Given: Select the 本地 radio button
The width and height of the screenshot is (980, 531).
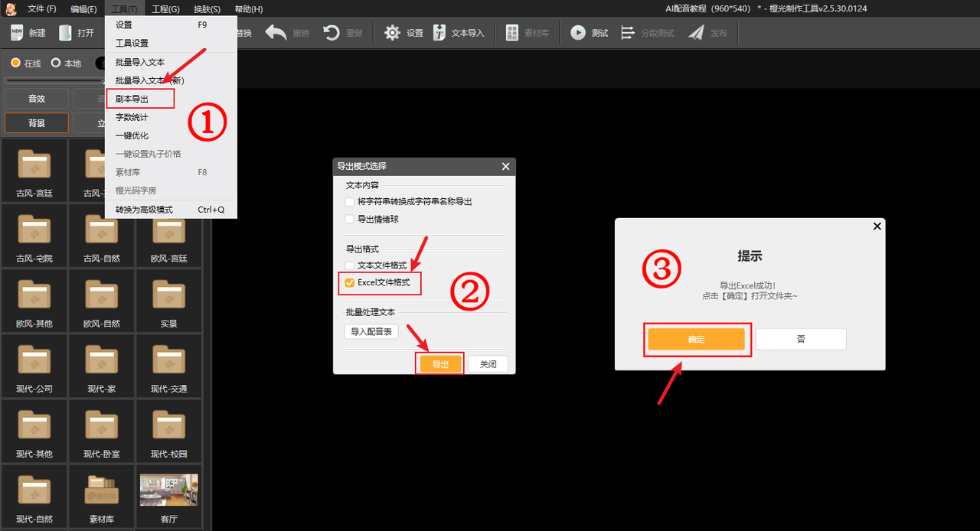Looking at the screenshot, I should pos(56,63).
